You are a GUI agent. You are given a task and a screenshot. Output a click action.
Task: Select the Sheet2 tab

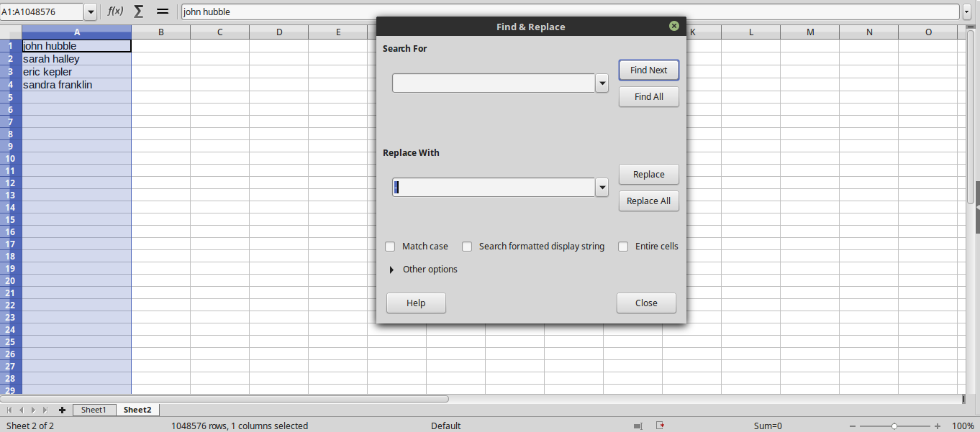tap(137, 410)
